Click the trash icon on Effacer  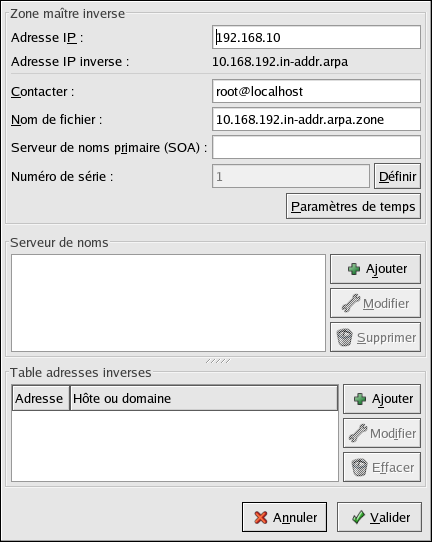[x=359, y=467]
